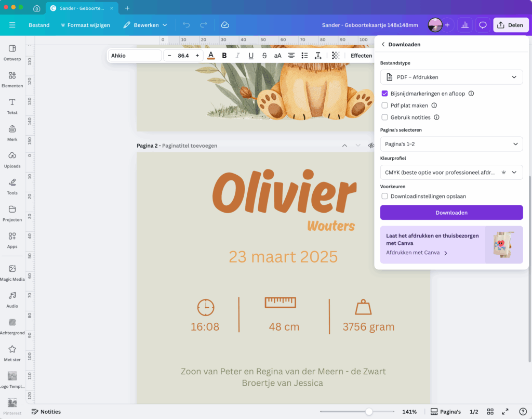Viewport: 532px width, 419px height.
Task: Click the Magic Media app icon
Action: [x=12, y=272]
